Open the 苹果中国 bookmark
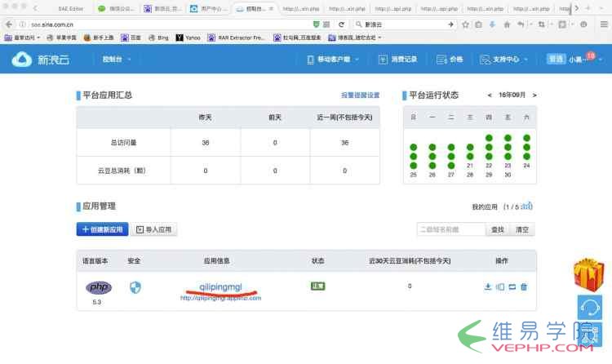The image size is (612, 364). [62, 38]
